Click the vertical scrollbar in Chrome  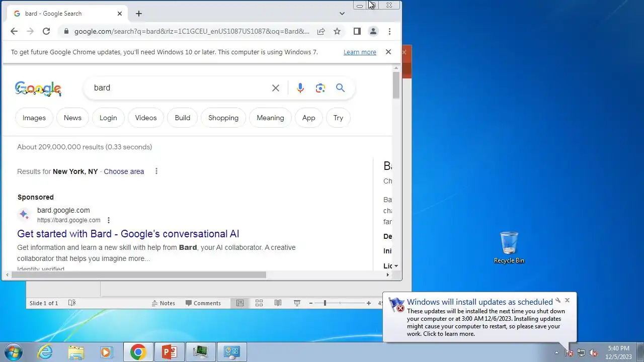coord(396,85)
